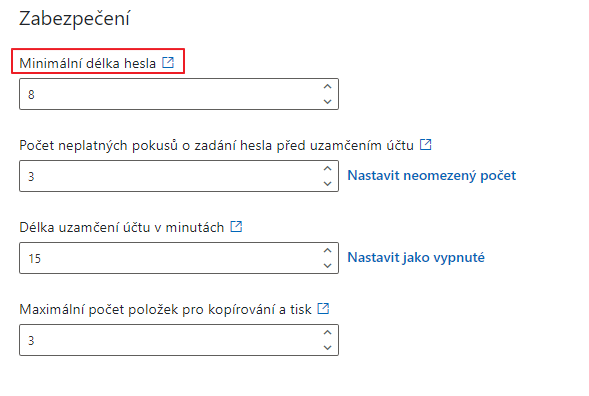Select the Minimální délka hesla label
The height and width of the screenshot is (396, 589).
(88, 63)
